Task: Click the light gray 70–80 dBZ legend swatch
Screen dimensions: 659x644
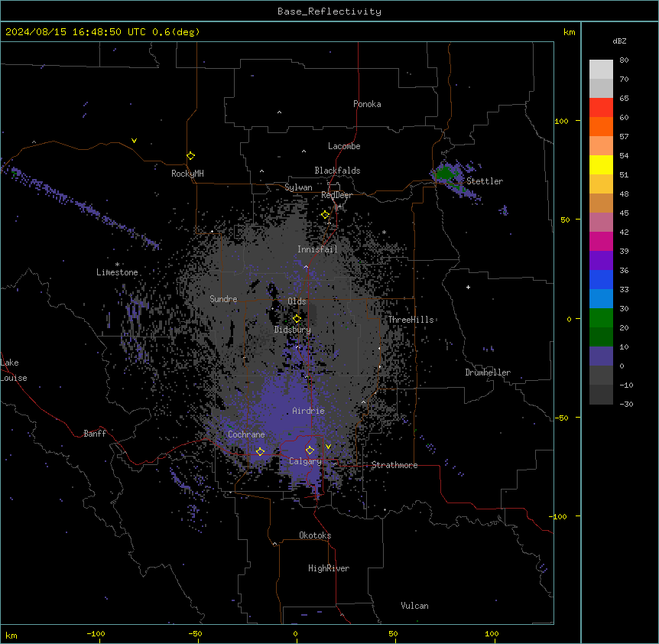Action: click(601, 70)
